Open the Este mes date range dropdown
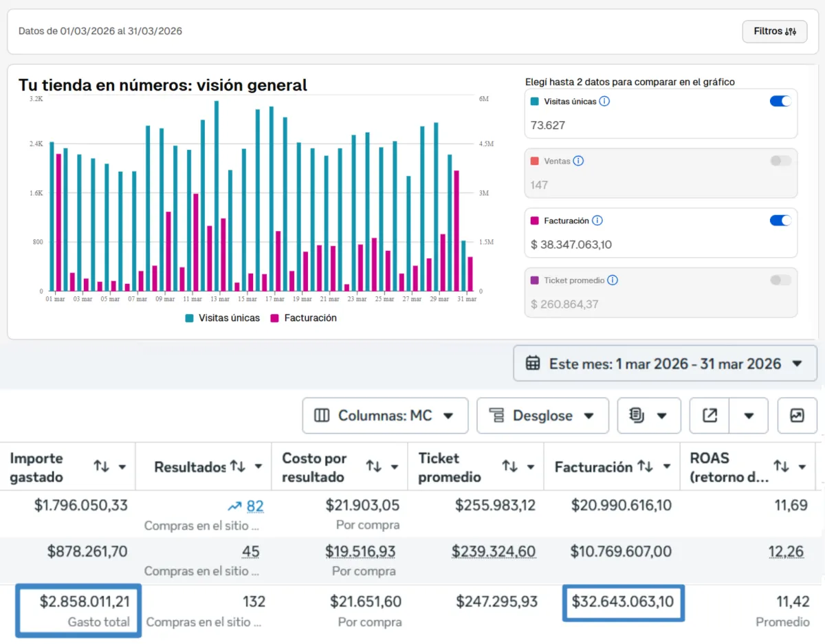The image size is (825, 644). tap(664, 364)
